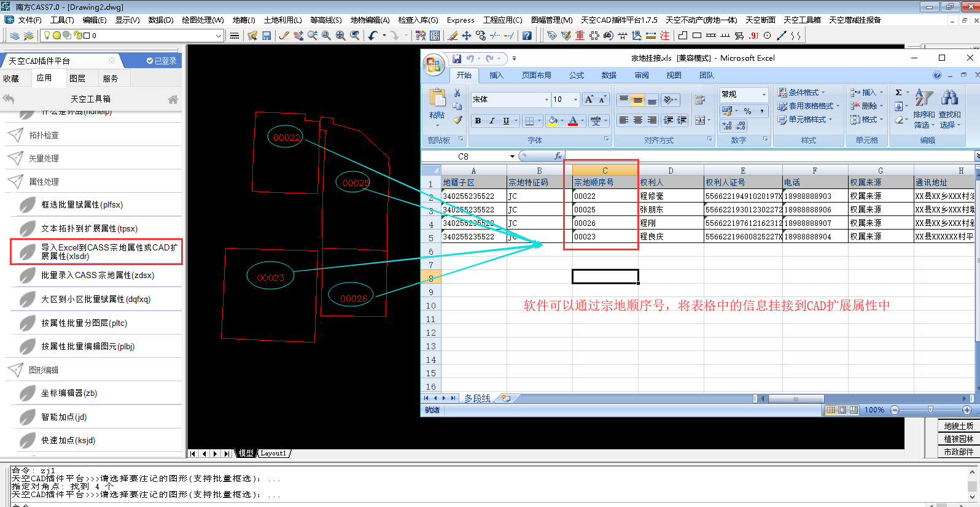Toggle Bold formatting in Excel

click(x=478, y=121)
